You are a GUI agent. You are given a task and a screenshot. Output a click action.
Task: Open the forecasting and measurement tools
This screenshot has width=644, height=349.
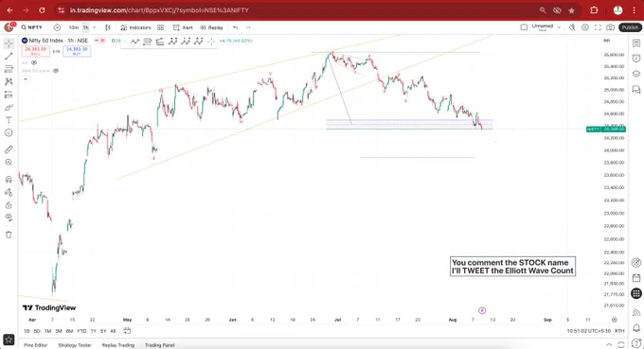[x=9, y=95]
